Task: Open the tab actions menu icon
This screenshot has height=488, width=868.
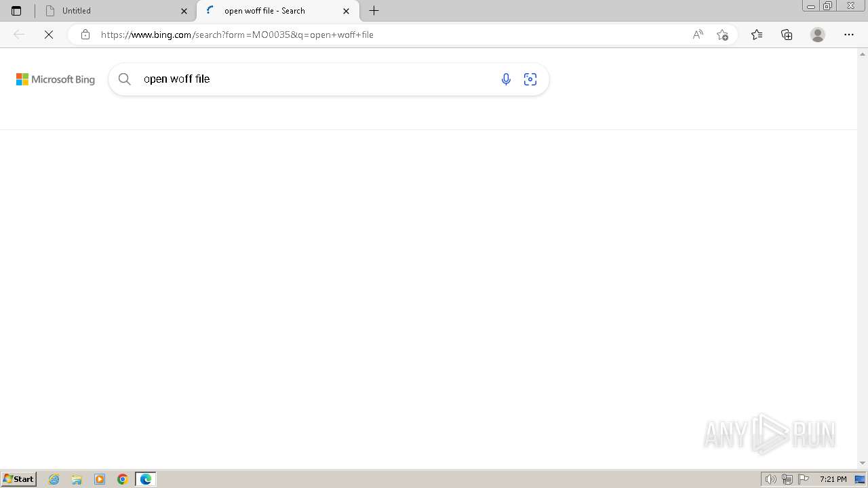Action: coord(16,11)
